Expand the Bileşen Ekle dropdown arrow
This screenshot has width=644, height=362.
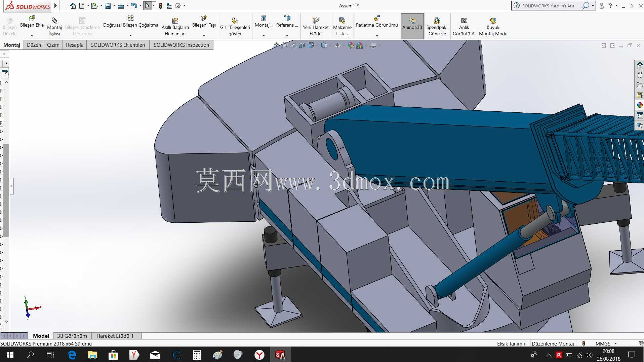click(x=32, y=35)
